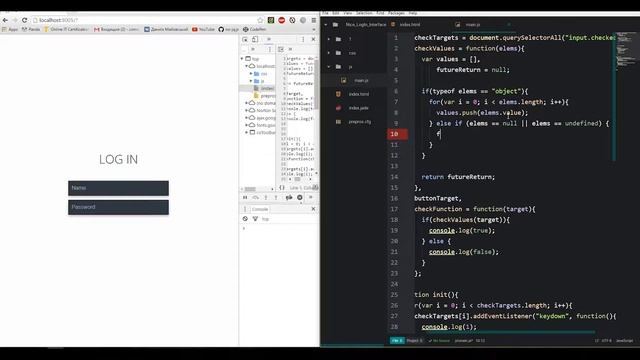This screenshot has width=640, height=360.
Task: Click the localhost address bar
Action: 145,20
